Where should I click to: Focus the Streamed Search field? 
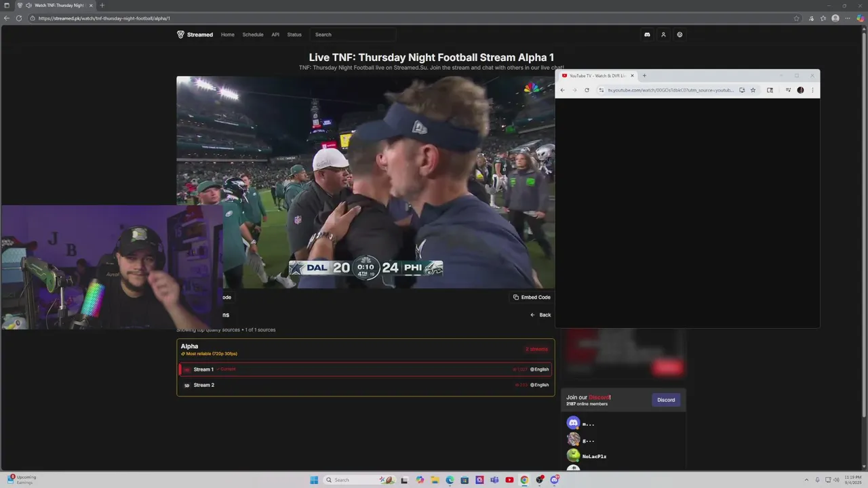pos(353,35)
